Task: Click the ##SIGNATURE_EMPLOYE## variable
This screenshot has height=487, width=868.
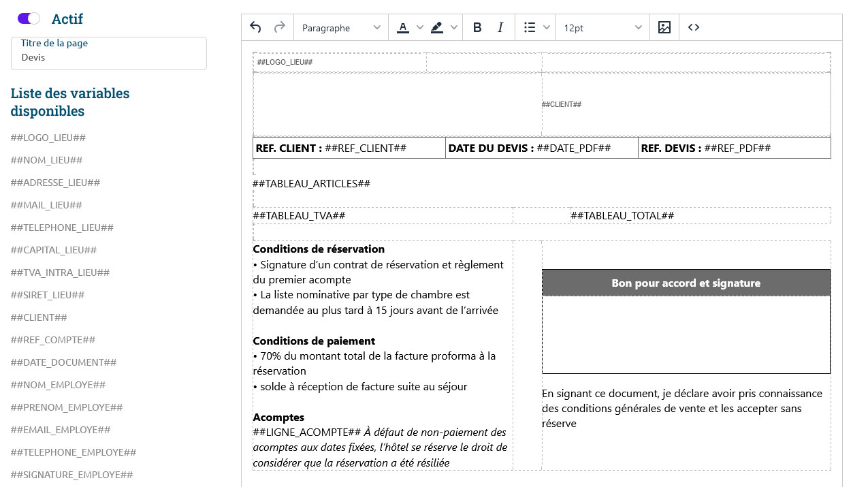Action: coord(71,475)
